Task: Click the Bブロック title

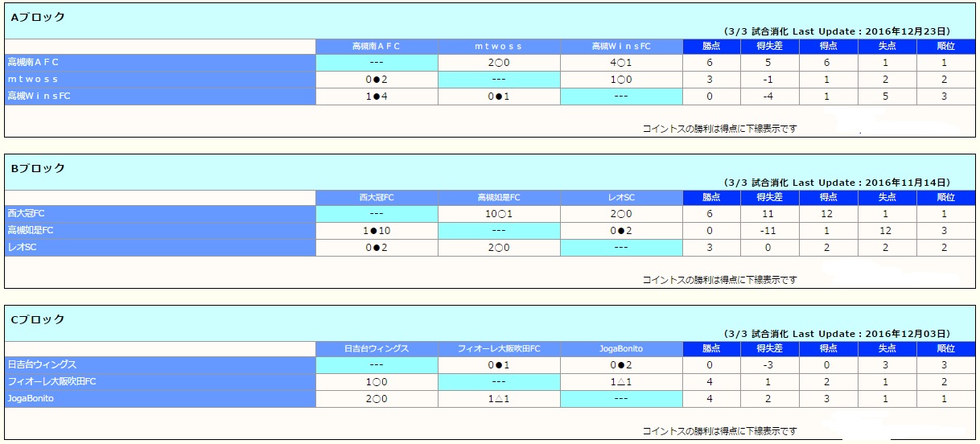Action: [x=38, y=168]
